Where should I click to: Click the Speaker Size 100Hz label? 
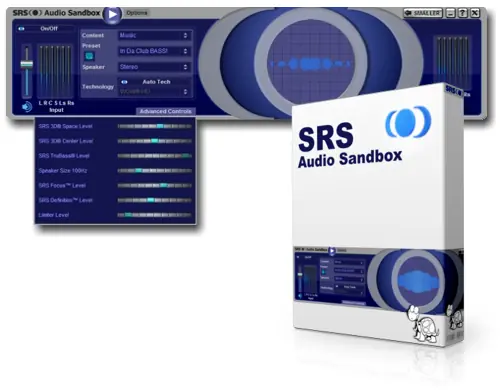(63, 171)
